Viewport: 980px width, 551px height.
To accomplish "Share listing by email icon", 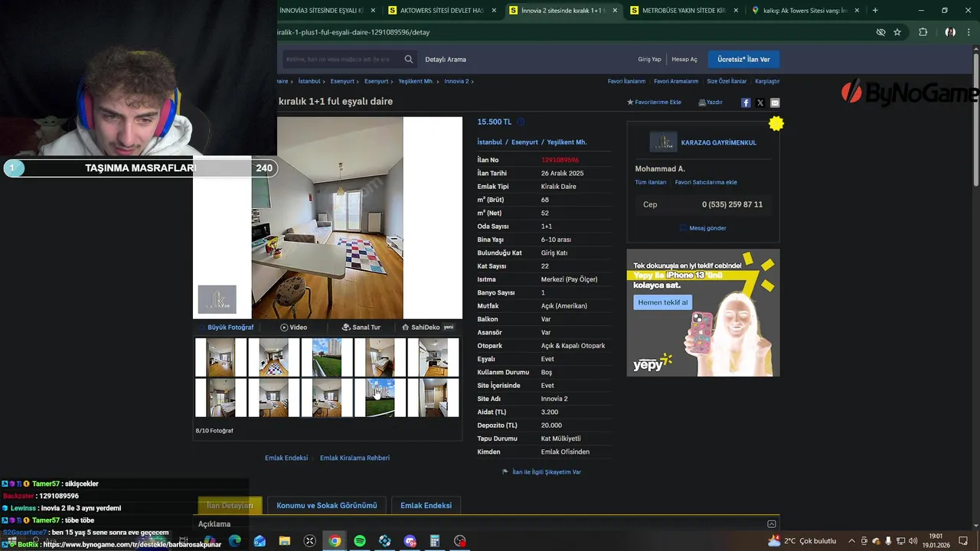I will point(775,103).
